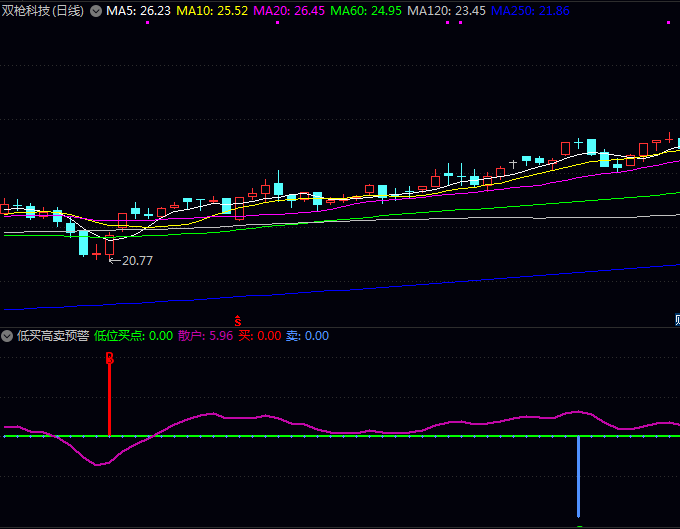Click the red vertical buy signal line
Image resolution: width=680 pixels, height=529 pixels.
point(110,400)
